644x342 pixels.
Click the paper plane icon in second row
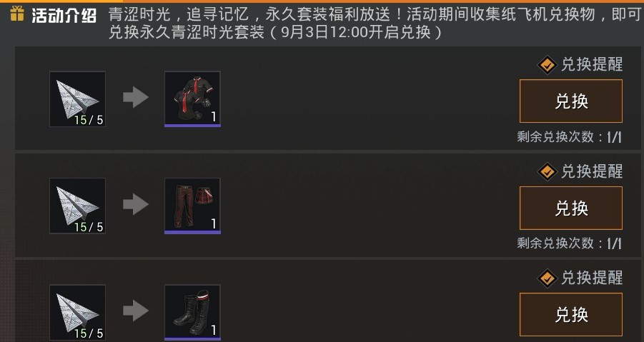coord(77,206)
